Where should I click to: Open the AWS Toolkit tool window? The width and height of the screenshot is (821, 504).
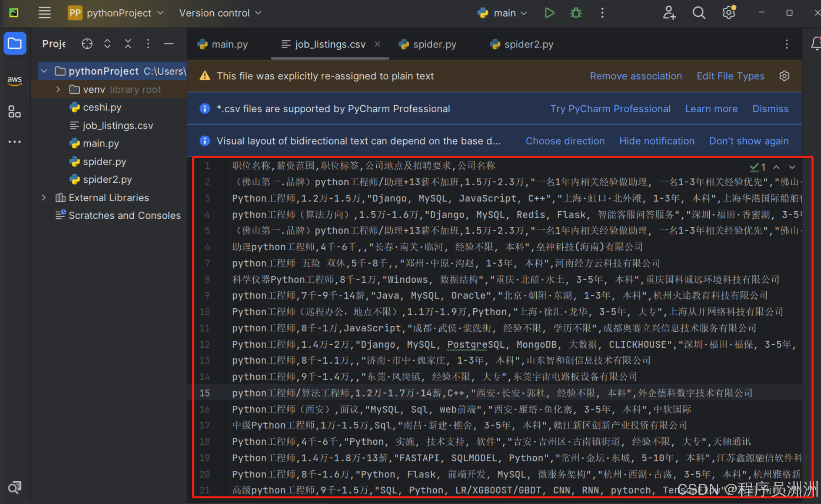point(15,80)
